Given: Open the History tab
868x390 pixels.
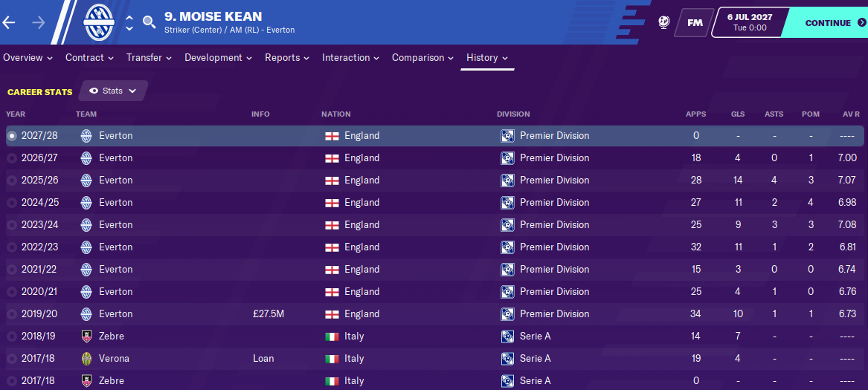Looking at the screenshot, I should pos(487,57).
